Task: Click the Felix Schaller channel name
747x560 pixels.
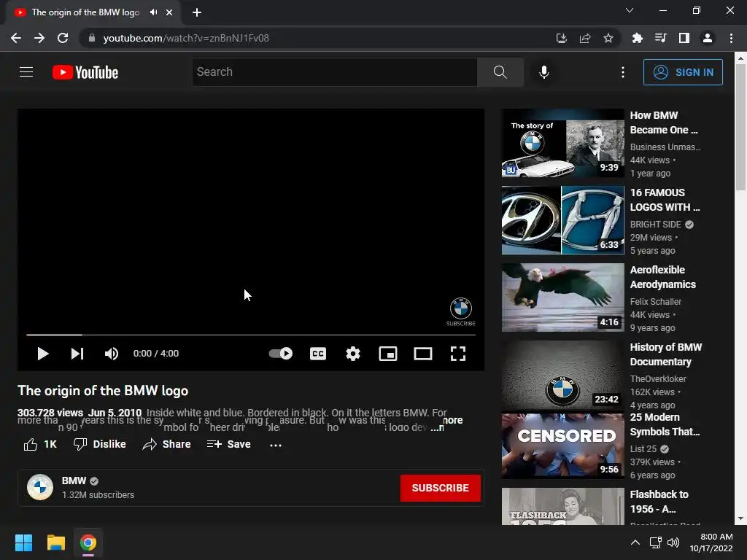Action: click(656, 301)
